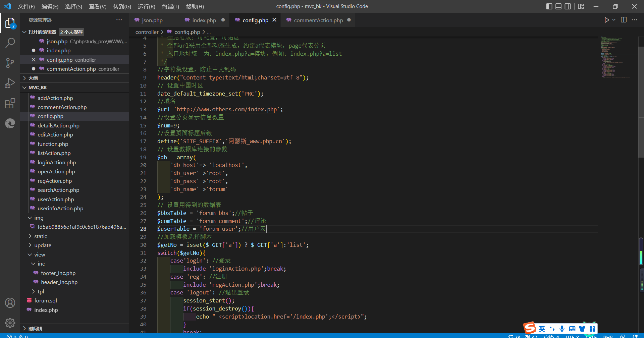Open the Extensions view icon
Image resolution: width=644 pixels, height=338 pixels.
(10, 103)
